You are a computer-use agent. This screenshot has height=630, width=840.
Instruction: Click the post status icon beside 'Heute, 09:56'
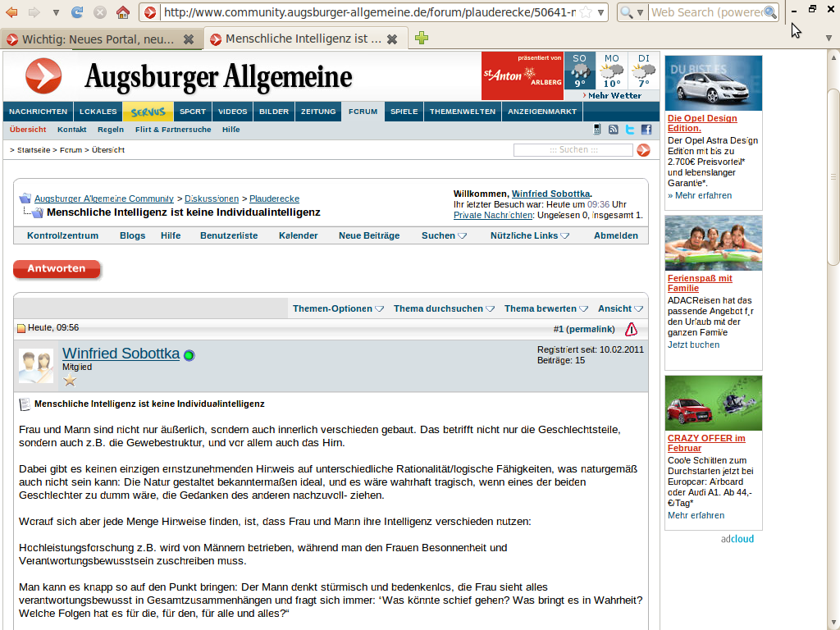21,328
